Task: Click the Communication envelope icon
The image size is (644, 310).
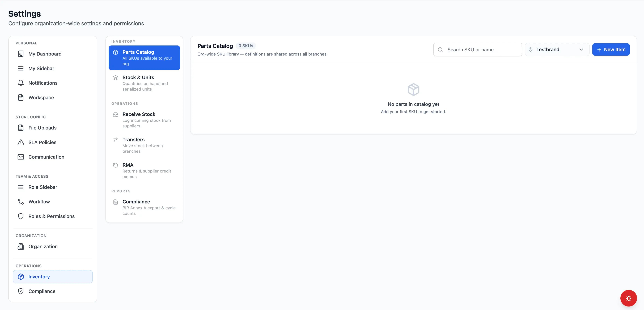Action: (21, 157)
